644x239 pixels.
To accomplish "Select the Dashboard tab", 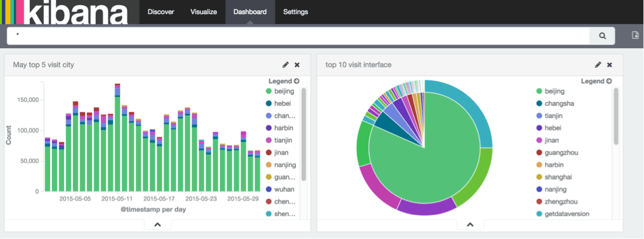I will coord(250,12).
